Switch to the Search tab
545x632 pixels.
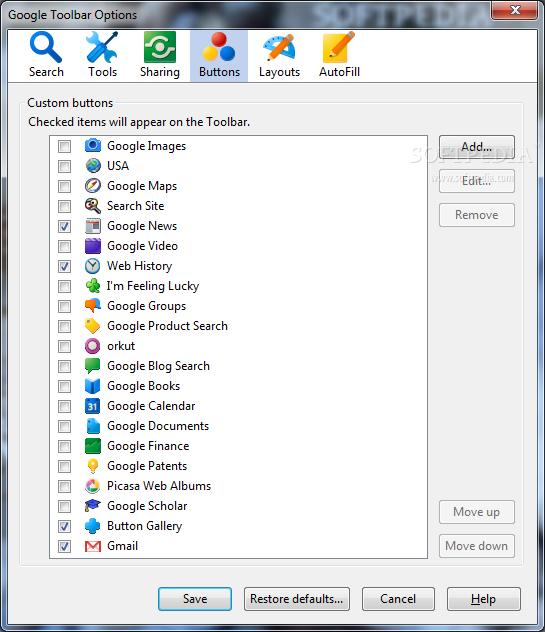(46, 56)
